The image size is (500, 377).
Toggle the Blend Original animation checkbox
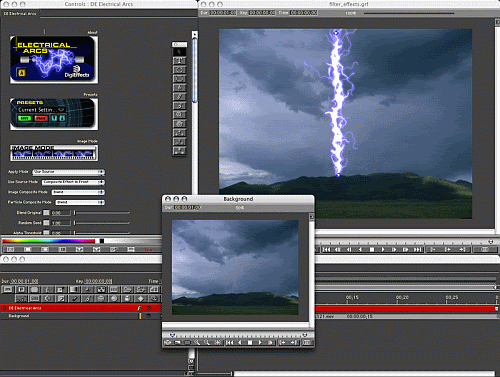[46, 213]
